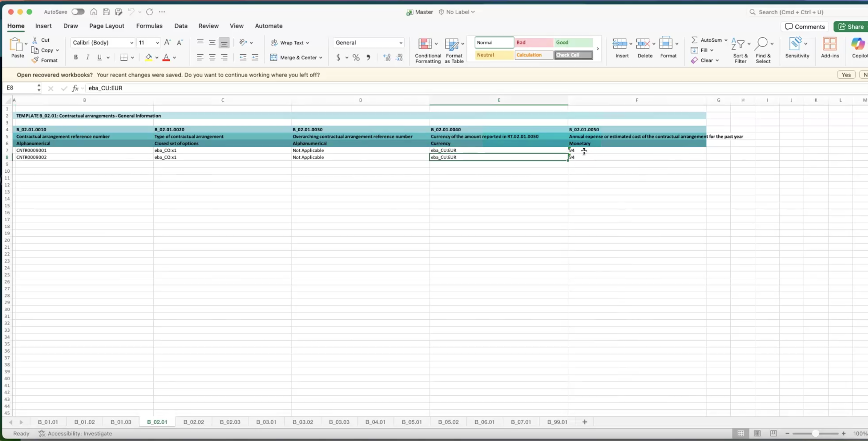Open the more options ellipsis in title bar
Viewport: 868px width, 441px height.
pos(162,12)
